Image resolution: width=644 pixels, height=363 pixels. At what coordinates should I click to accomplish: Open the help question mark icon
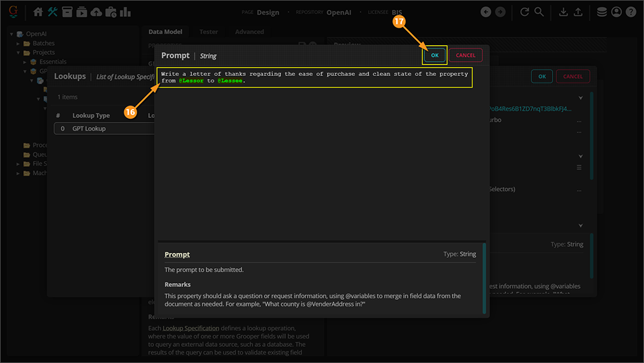pos(631,12)
